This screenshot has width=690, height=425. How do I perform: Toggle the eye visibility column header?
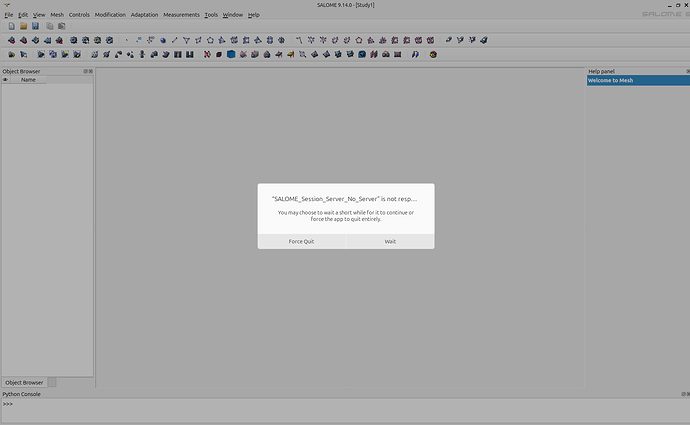click(x=5, y=79)
